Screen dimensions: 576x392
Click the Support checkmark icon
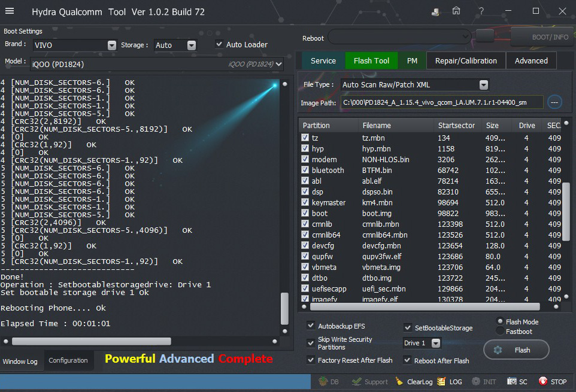click(356, 381)
